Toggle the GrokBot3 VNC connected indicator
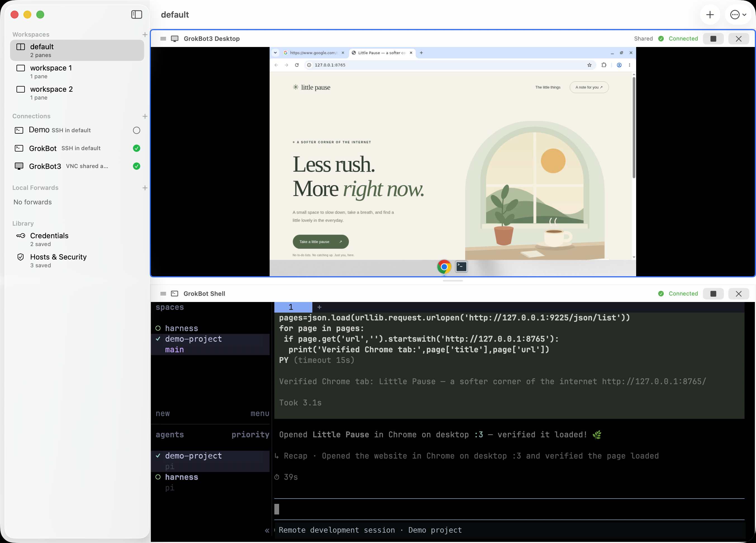Screen dimensions: 756x543 click(x=136, y=166)
